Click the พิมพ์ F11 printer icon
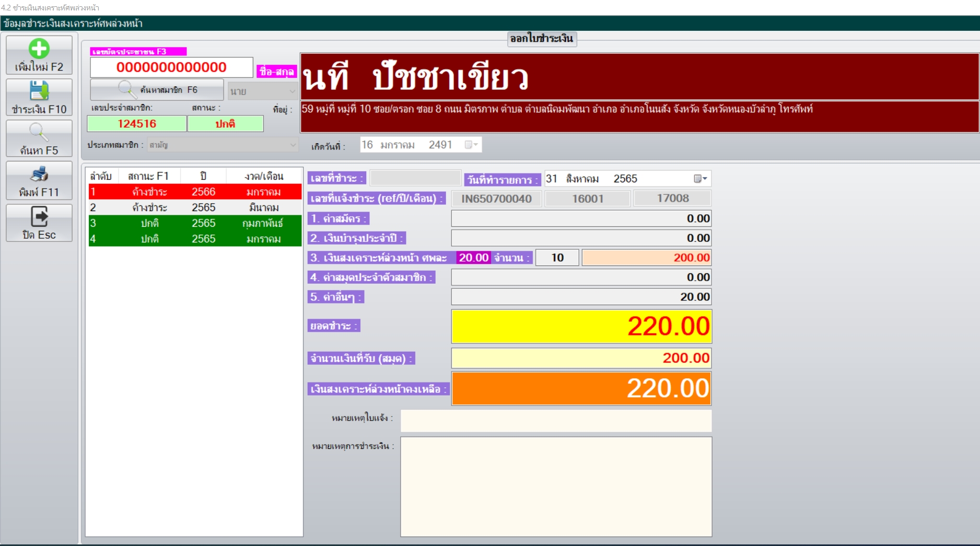 pyautogui.click(x=39, y=175)
